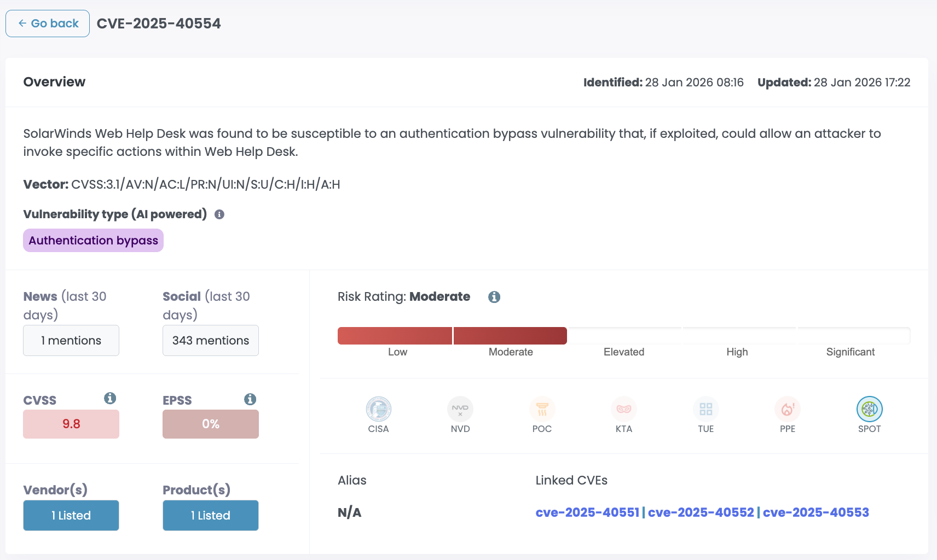Click the Moderate segment of risk bar
The height and width of the screenshot is (560, 937).
(510, 336)
